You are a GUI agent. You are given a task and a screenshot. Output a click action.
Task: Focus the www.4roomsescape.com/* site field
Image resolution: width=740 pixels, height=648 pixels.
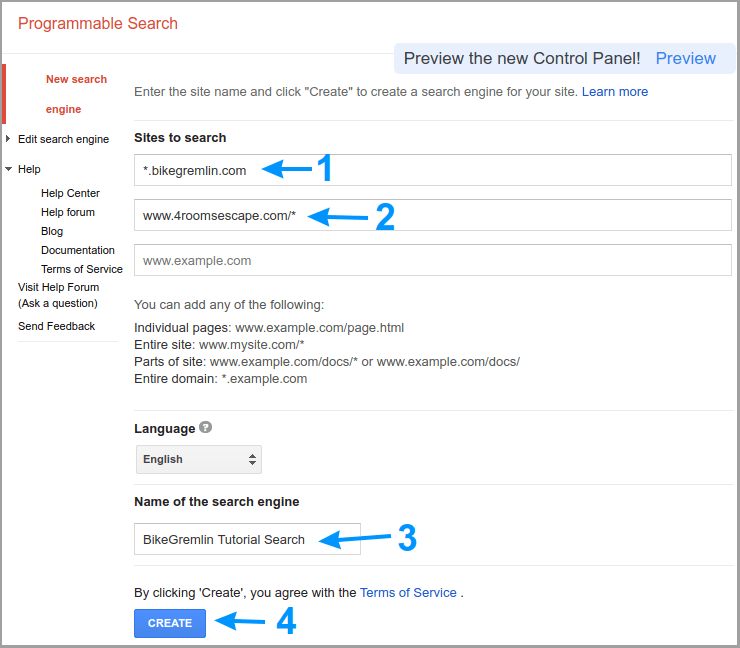click(432, 215)
